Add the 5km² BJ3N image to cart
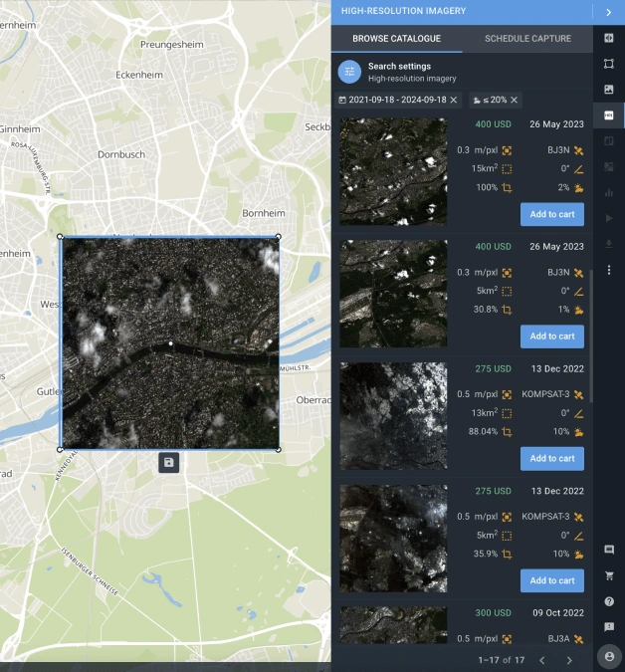This screenshot has width=625, height=672. (x=552, y=336)
